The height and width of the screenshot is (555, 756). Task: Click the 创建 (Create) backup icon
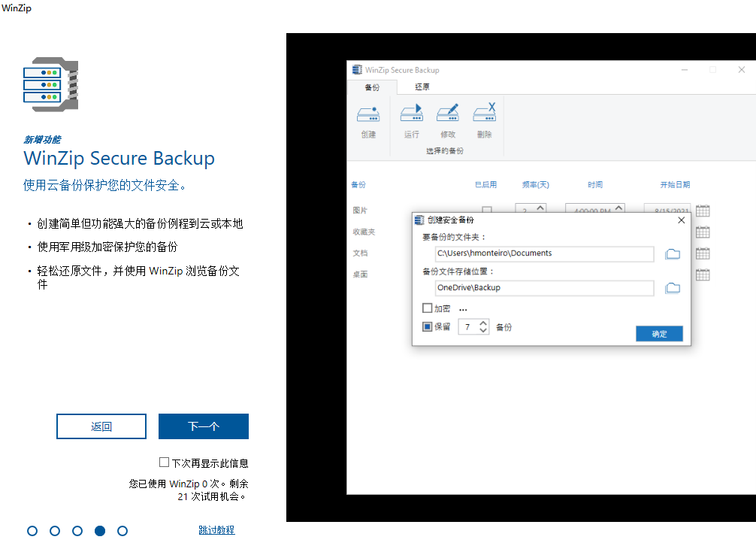pos(368,114)
